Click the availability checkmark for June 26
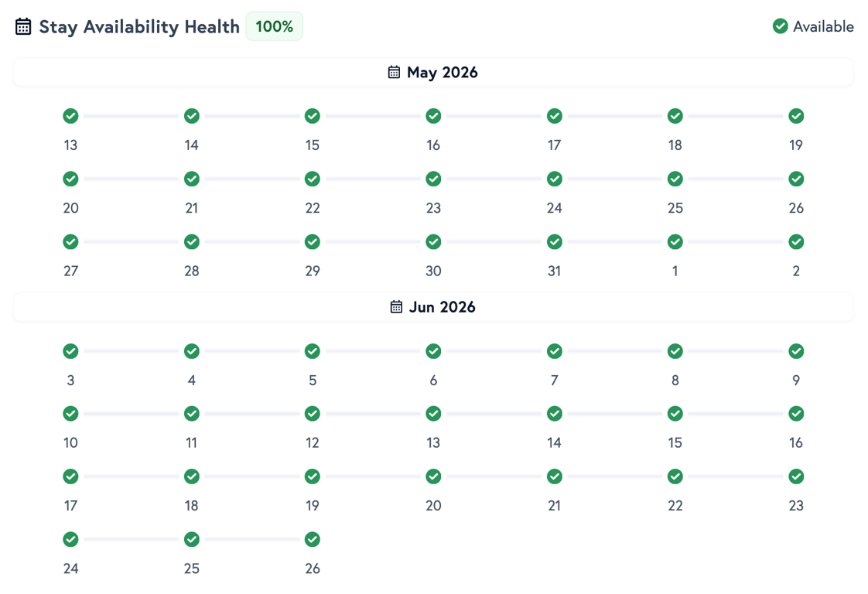Image resolution: width=868 pixels, height=594 pixels. (313, 539)
